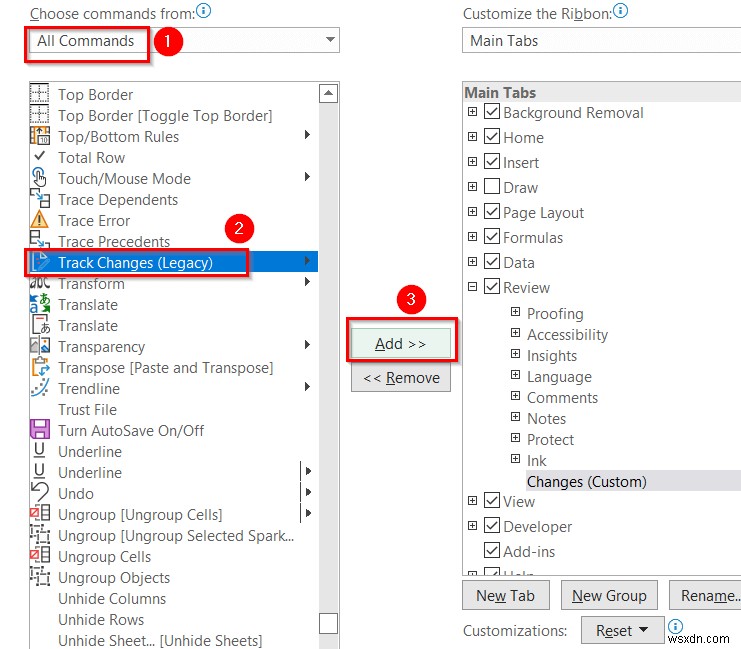Uncheck the Home tab checkbox
Viewport: 741px width, 649px height.
point(492,137)
